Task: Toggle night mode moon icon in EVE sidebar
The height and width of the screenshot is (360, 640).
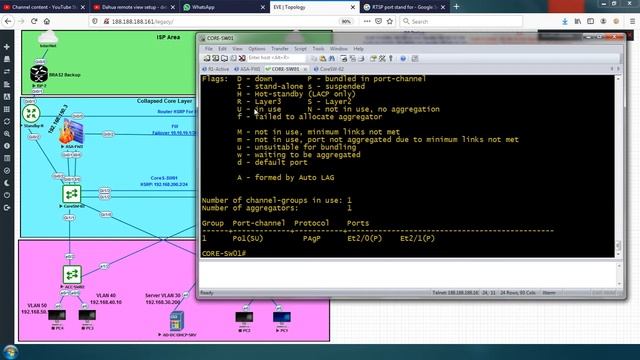Action: (x=7, y=183)
